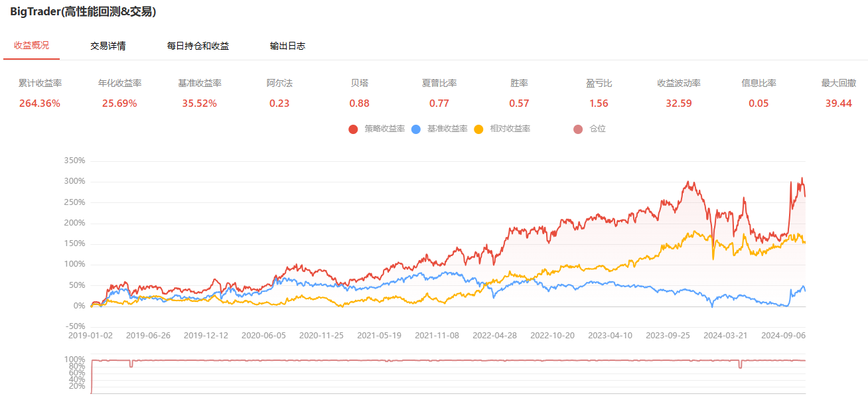868x402 pixels.
Task: Toggle the pink 仓位 legend dot
Action: point(578,129)
